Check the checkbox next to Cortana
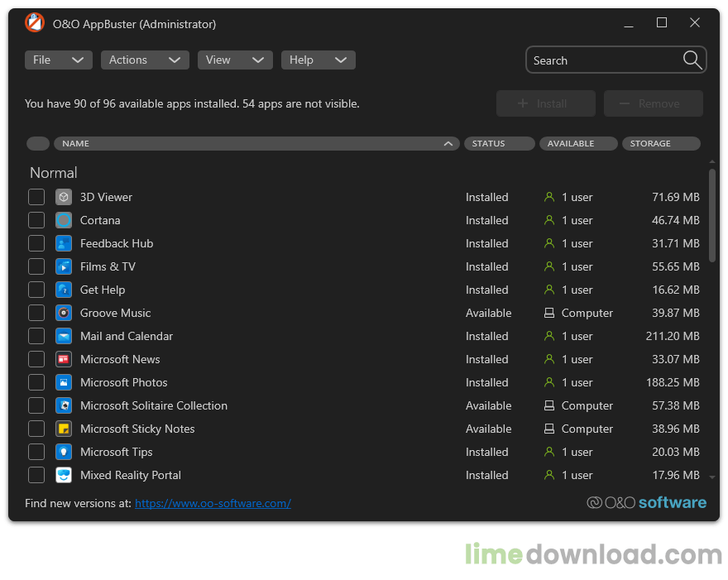The width and height of the screenshot is (728, 580). (x=36, y=220)
